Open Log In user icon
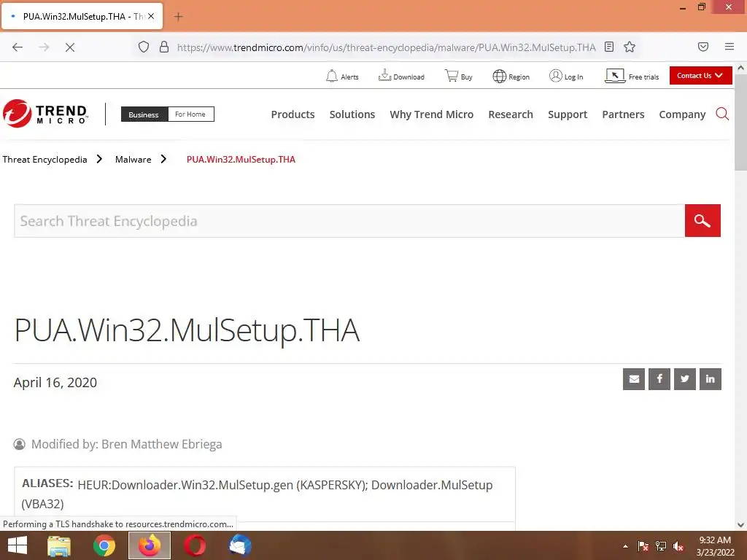This screenshot has height=560, width=747. click(x=566, y=76)
